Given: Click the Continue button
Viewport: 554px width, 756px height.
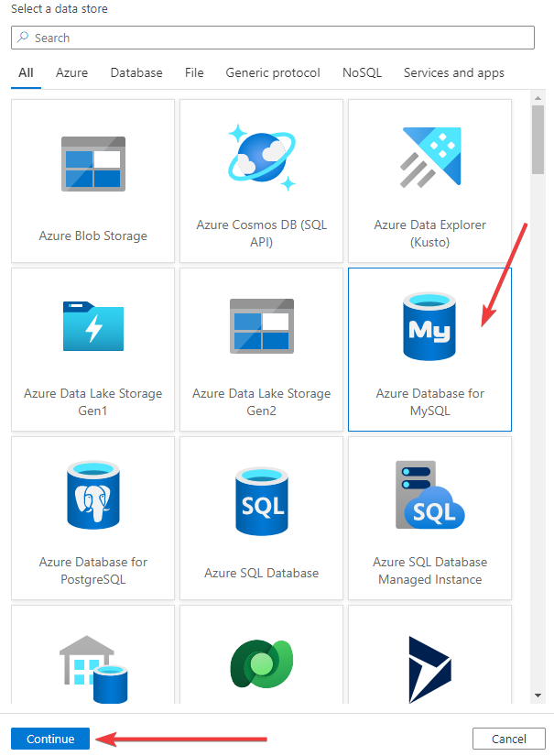Looking at the screenshot, I should 50,739.
